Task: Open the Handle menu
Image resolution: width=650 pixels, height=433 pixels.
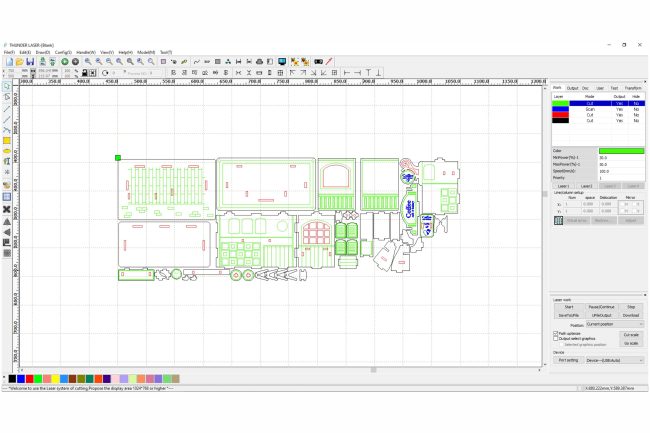Action: [x=86, y=52]
